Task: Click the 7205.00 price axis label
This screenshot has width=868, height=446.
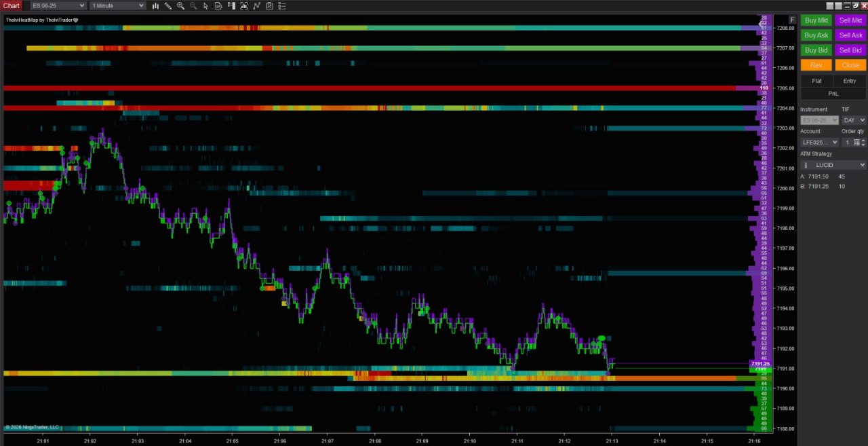Action: 786,88
